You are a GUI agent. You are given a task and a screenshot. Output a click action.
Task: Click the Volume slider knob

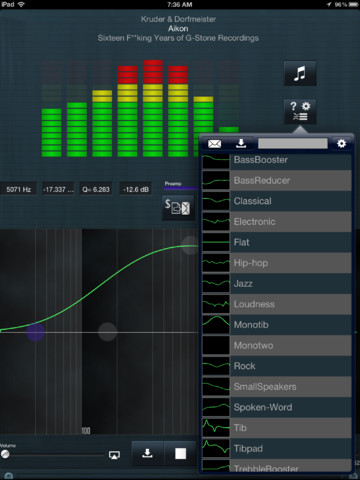[x=5, y=454]
